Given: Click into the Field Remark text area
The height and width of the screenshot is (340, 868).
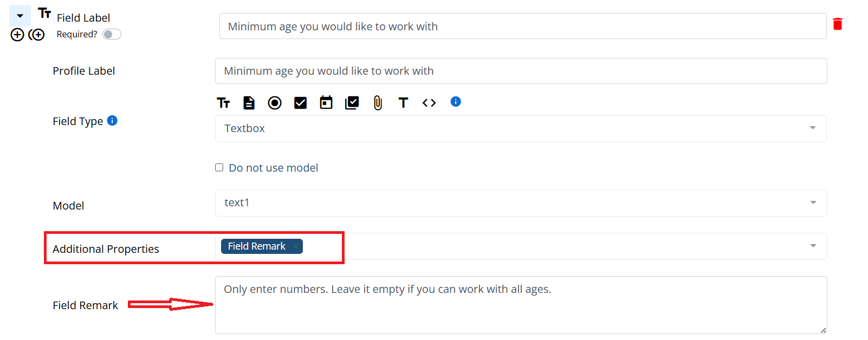Looking at the screenshot, I should coord(520,305).
